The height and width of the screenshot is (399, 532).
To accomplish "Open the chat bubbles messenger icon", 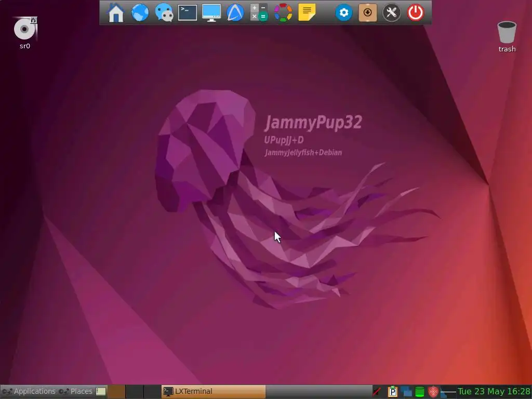I will (164, 12).
